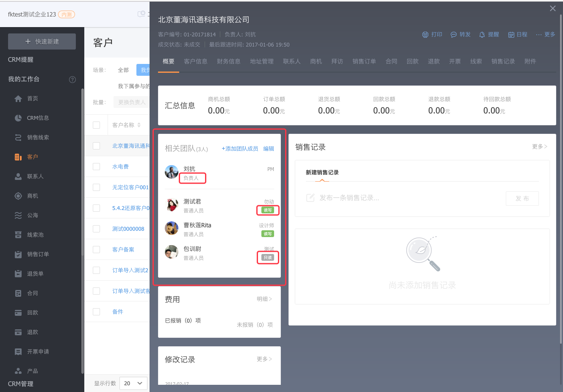Click the 添加团队成员 link
The image size is (563, 392).
click(x=240, y=149)
